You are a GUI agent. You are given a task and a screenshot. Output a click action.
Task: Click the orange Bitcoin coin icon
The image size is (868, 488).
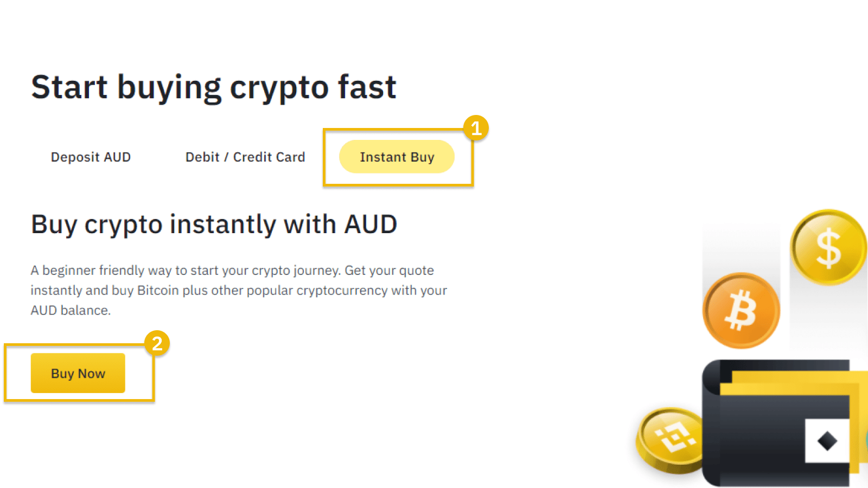(x=741, y=310)
